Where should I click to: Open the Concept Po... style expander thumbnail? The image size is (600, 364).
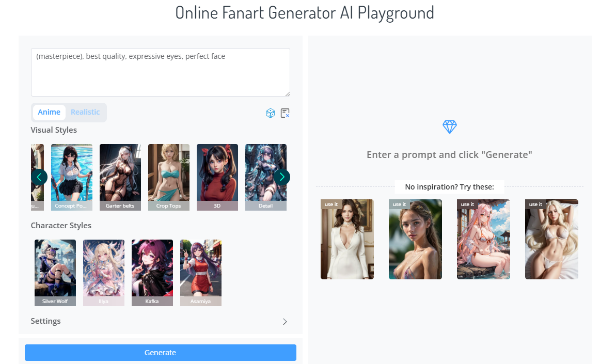click(71, 177)
